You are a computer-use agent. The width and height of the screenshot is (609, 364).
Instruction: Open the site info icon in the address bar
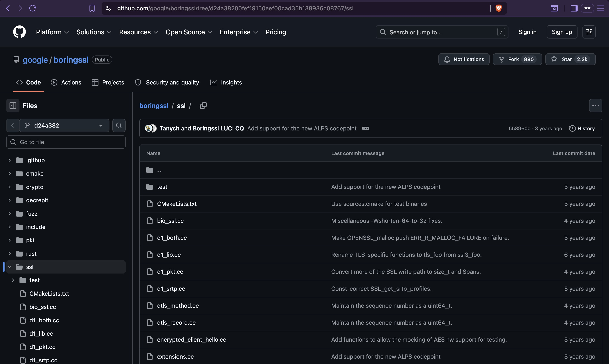108,8
